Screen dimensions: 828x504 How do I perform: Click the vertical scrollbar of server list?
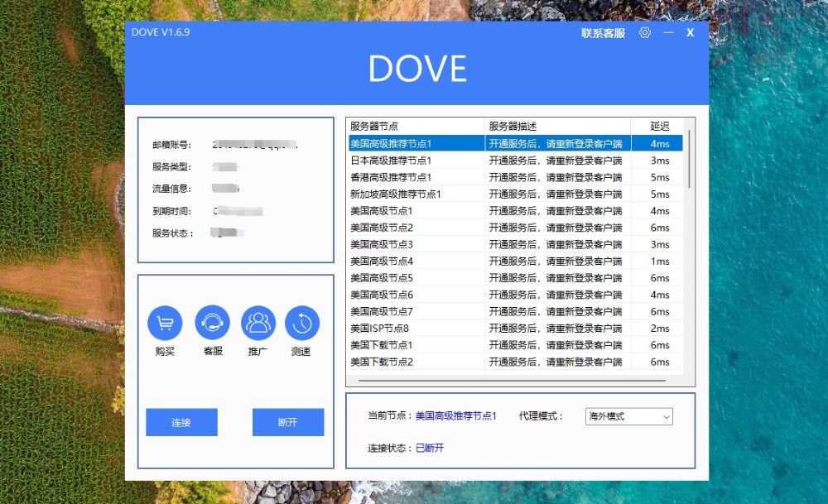click(x=689, y=160)
